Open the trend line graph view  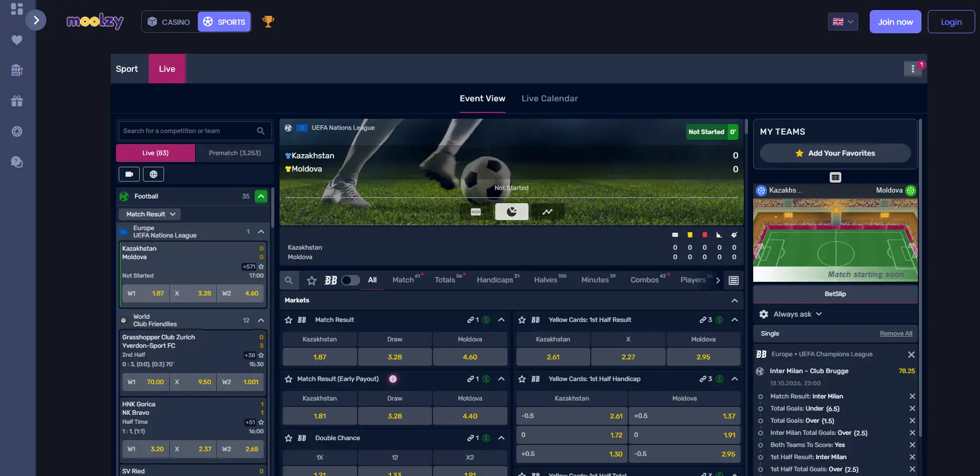pos(547,212)
